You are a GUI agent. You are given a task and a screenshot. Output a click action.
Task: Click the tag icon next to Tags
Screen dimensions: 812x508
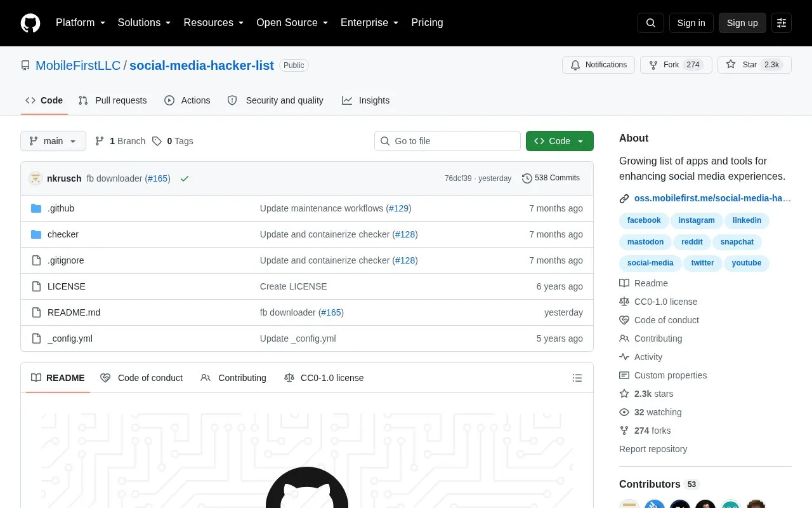pyautogui.click(x=157, y=141)
